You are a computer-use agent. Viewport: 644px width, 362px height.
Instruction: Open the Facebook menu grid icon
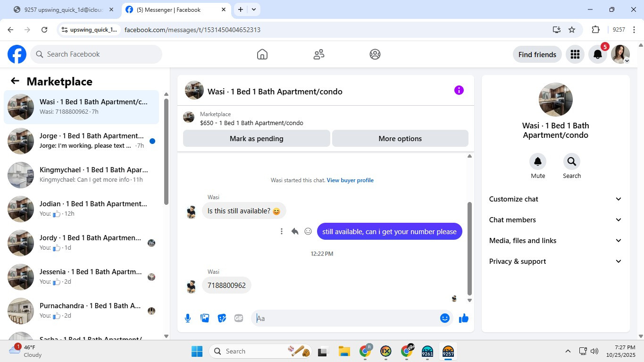(575, 54)
